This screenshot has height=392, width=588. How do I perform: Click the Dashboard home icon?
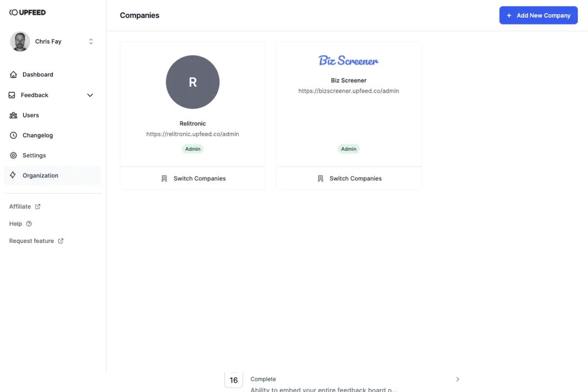13,74
